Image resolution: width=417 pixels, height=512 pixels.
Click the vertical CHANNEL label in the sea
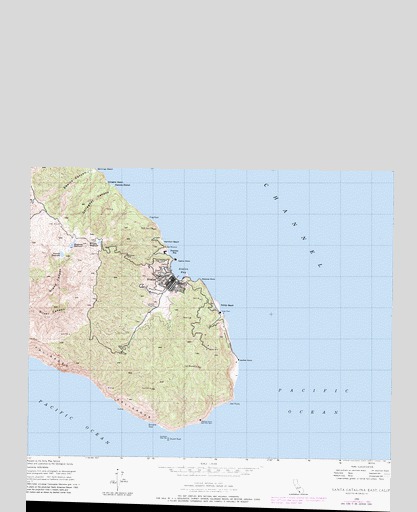point(293,225)
